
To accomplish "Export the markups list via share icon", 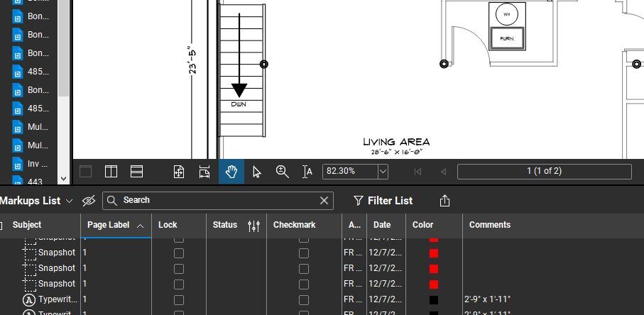I will click(445, 201).
